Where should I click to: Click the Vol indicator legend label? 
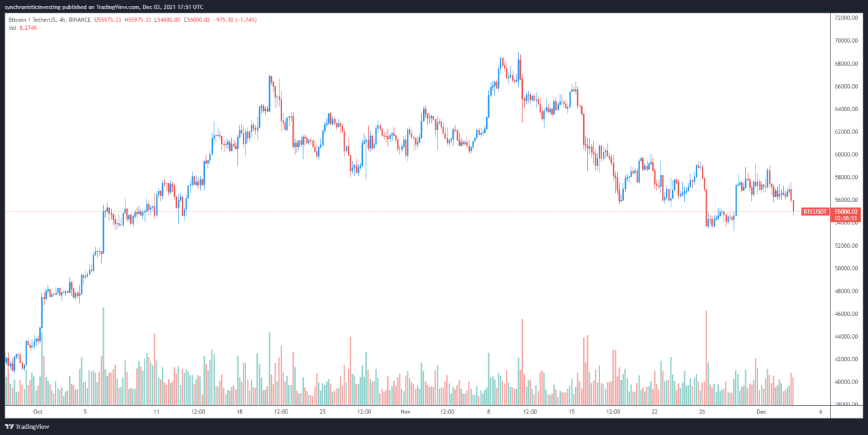12,28
